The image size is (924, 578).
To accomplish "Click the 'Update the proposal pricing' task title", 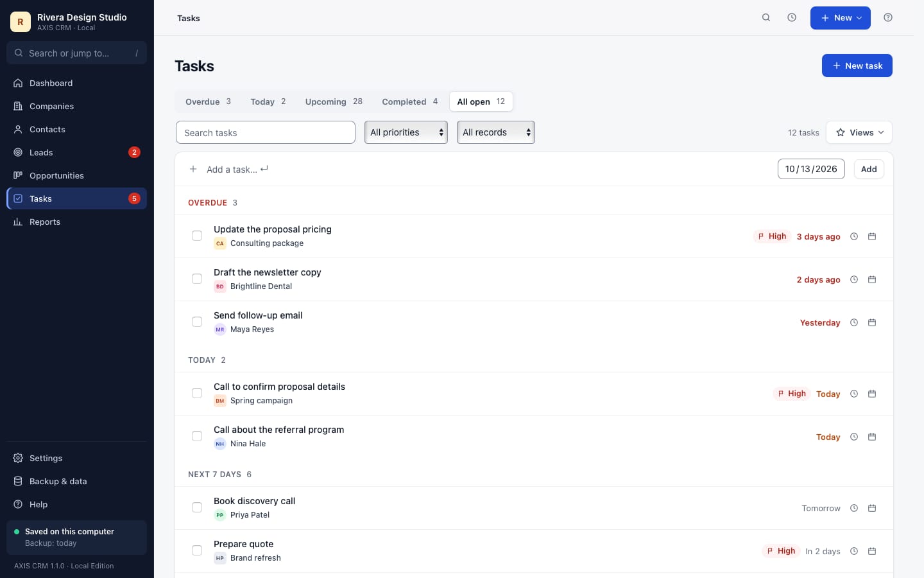I will tap(273, 229).
